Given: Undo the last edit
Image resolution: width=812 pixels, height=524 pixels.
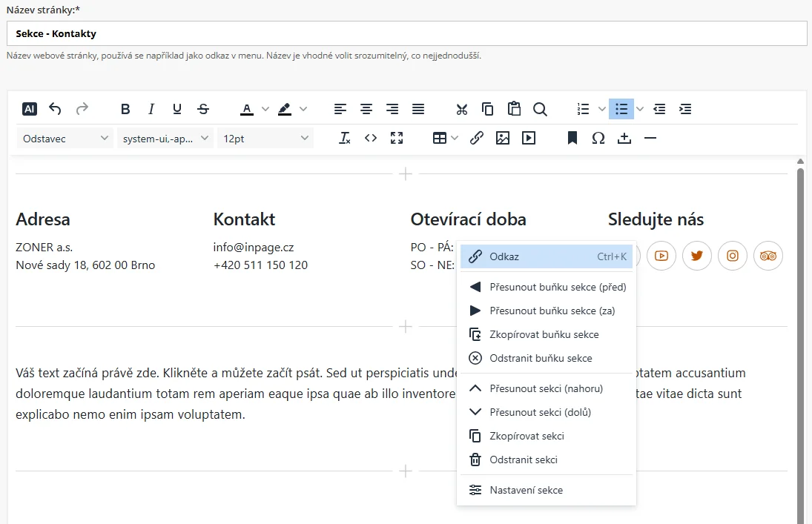Looking at the screenshot, I should (x=55, y=109).
